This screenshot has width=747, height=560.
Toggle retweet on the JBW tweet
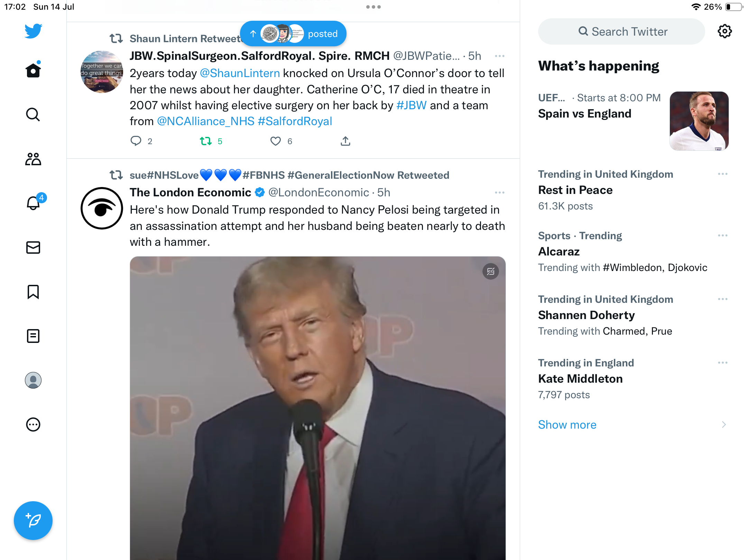click(206, 141)
